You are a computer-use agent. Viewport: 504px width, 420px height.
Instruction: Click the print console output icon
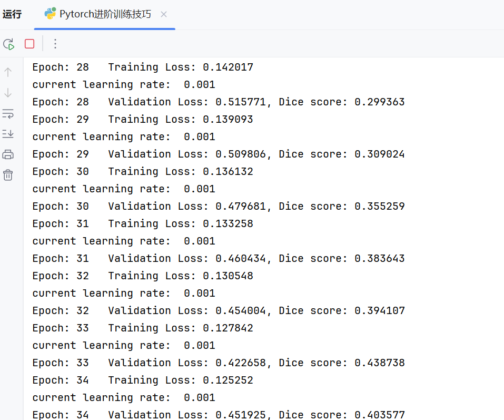click(8, 155)
